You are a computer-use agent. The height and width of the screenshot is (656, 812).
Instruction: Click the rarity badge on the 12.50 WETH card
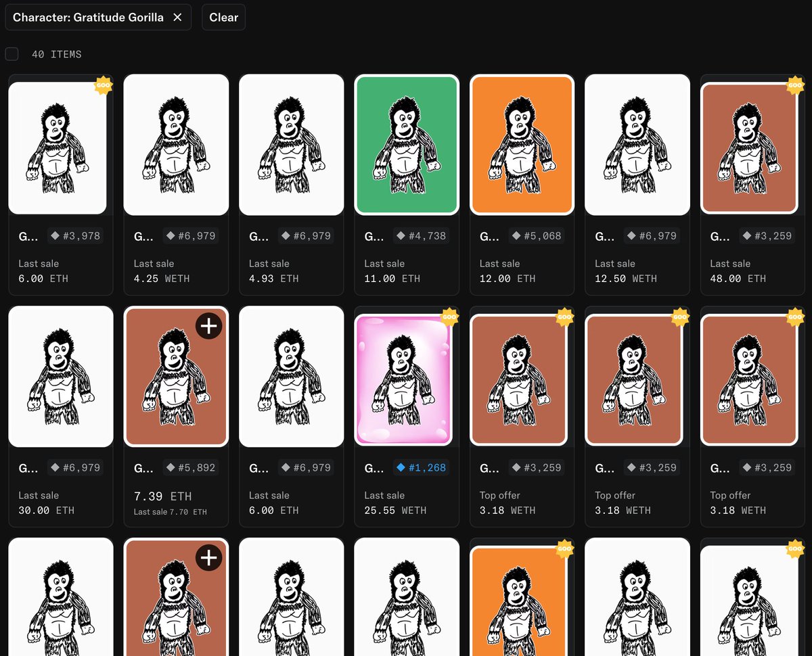[x=652, y=236]
